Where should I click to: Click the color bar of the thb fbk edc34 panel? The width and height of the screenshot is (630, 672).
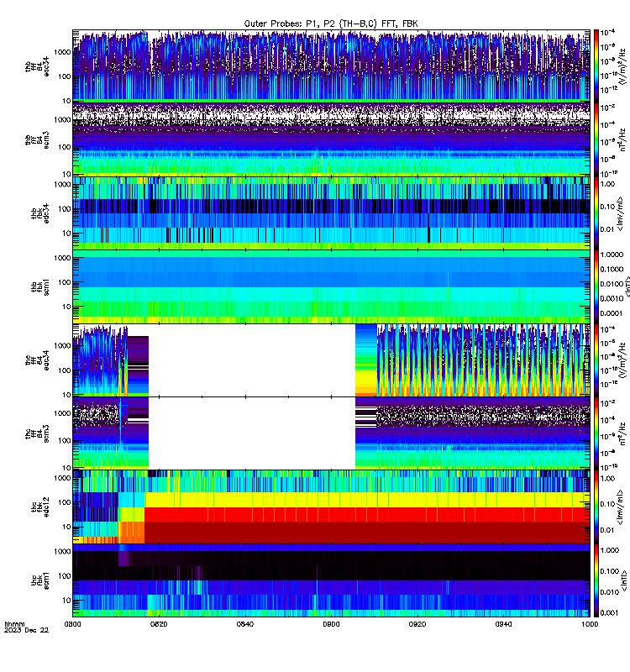click(596, 213)
